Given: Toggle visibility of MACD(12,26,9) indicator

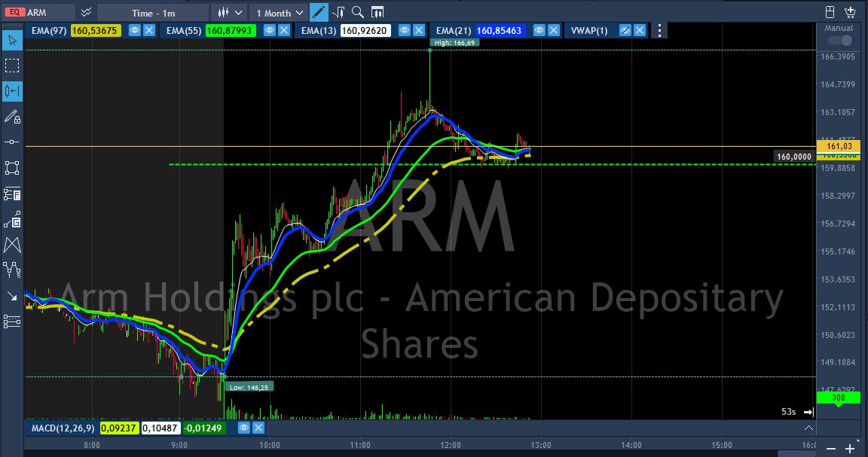Looking at the screenshot, I should coord(243,428).
